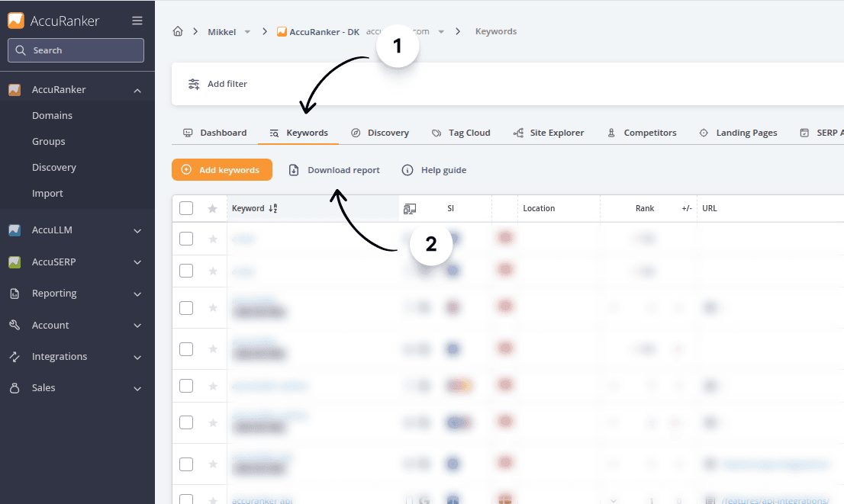Switch to the Keywords tab

pos(298,133)
